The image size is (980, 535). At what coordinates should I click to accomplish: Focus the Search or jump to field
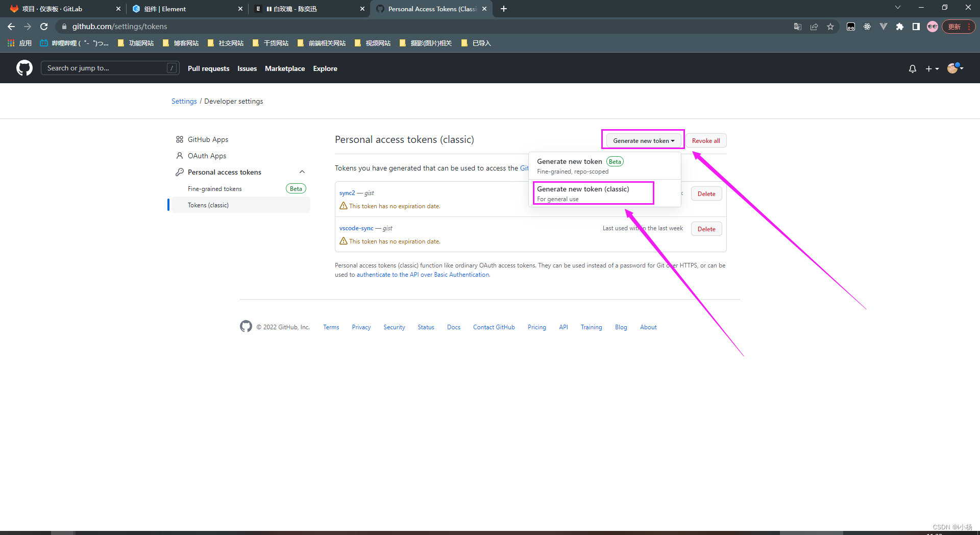point(110,68)
